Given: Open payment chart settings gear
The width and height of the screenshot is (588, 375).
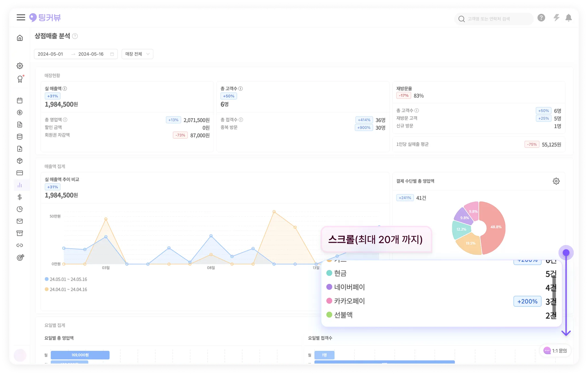Looking at the screenshot, I should (x=556, y=181).
